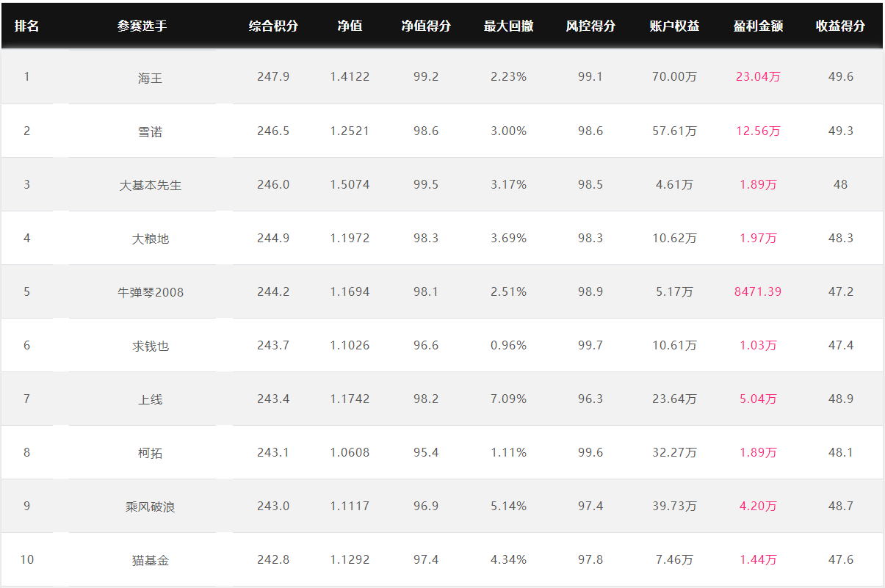This screenshot has height=588, width=885.
Task: Open contestant 海王's profile
Action: click(150, 77)
